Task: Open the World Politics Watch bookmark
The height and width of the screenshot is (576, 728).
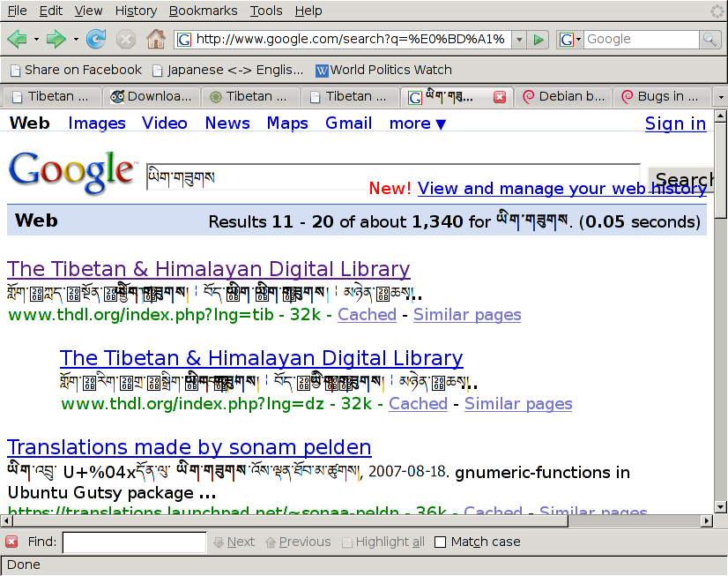Action: [x=383, y=71]
